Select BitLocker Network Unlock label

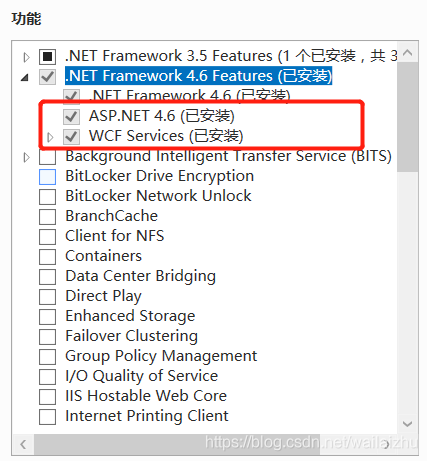[158, 196]
